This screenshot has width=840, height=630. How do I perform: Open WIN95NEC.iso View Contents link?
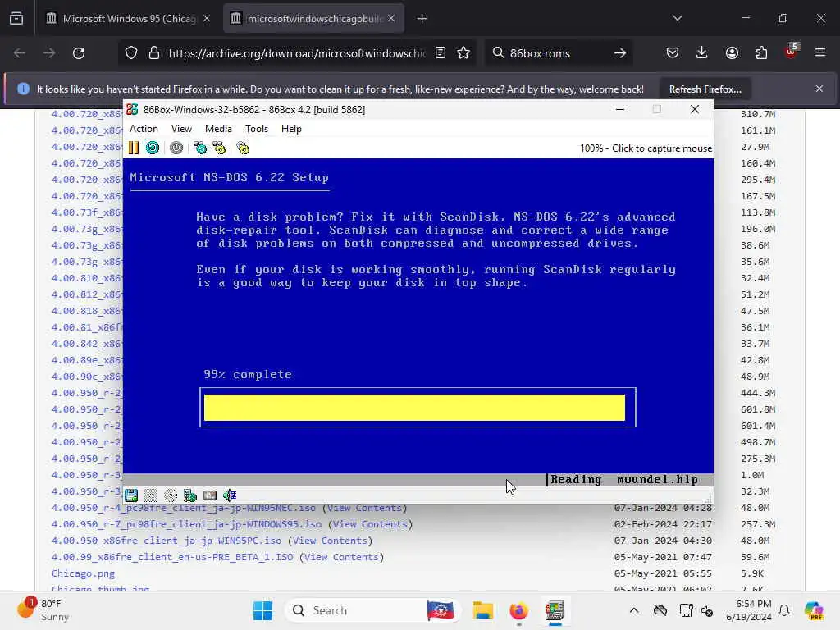click(364, 508)
